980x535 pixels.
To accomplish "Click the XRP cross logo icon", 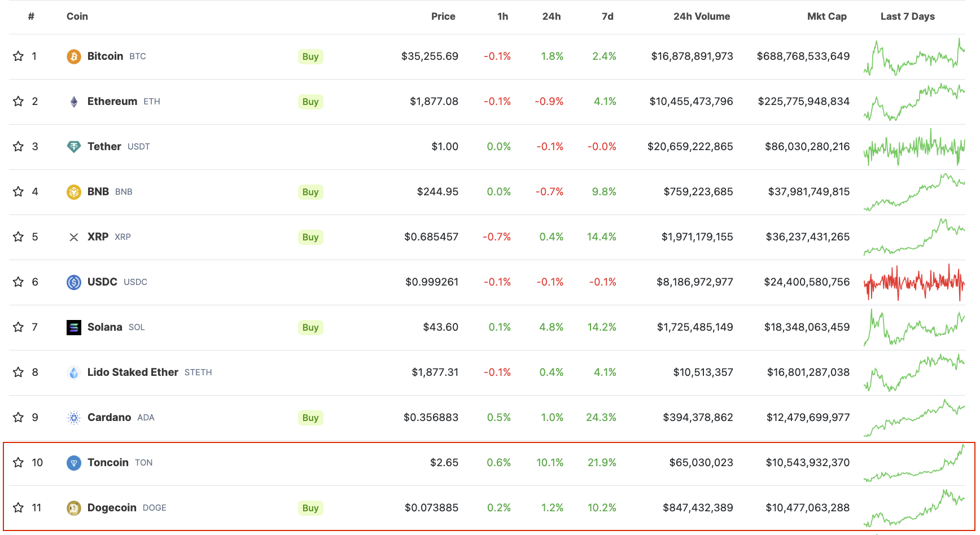I will (x=74, y=237).
